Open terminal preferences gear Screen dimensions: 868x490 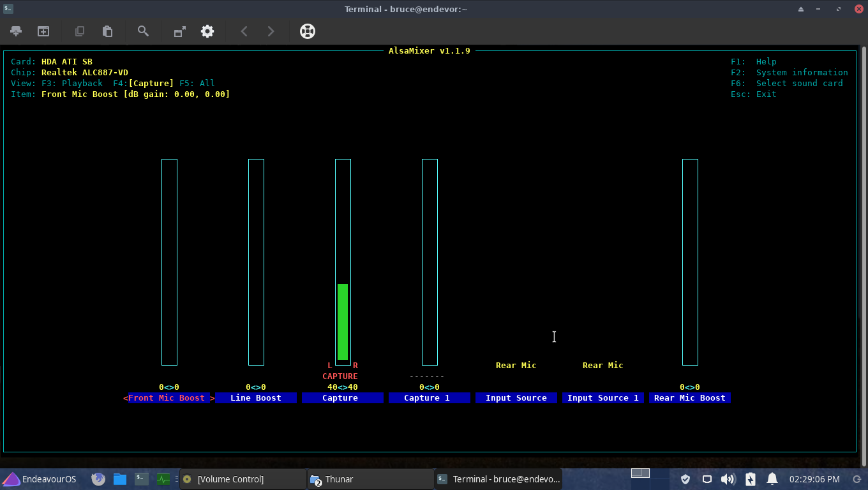[207, 31]
